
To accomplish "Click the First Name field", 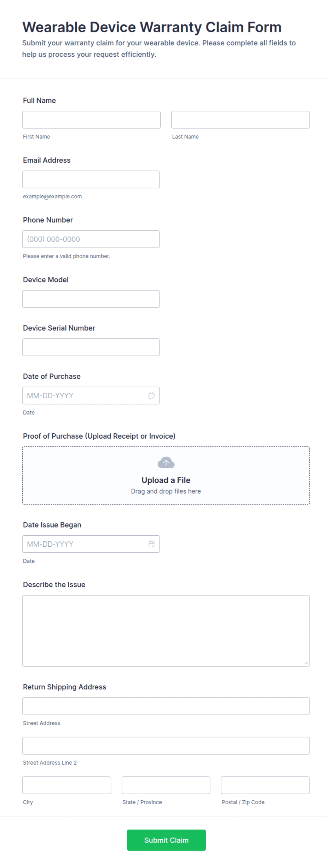I will pyautogui.click(x=91, y=120).
